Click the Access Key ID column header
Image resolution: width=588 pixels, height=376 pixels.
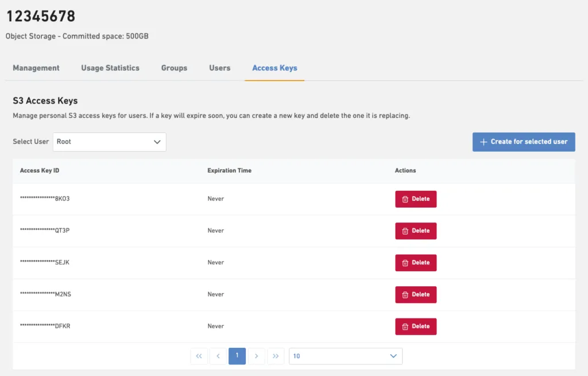click(40, 171)
